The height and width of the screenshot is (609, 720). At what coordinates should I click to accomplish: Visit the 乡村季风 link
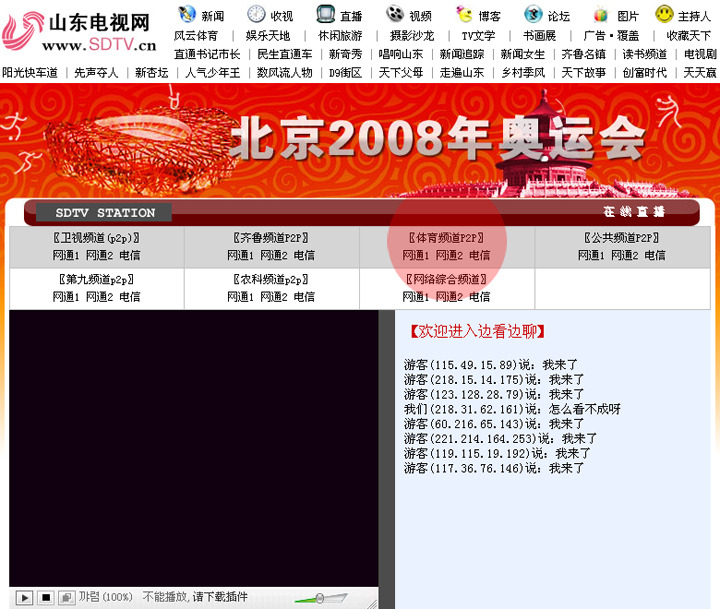(x=523, y=73)
